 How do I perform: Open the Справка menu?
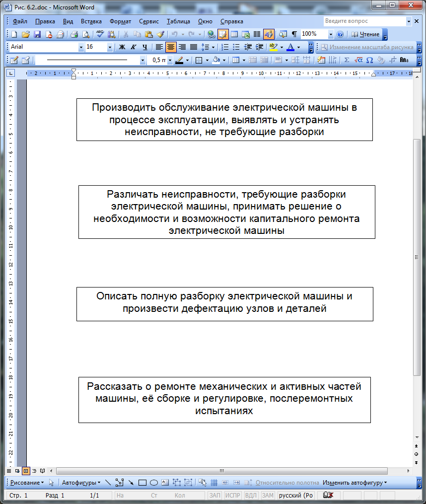231,21
